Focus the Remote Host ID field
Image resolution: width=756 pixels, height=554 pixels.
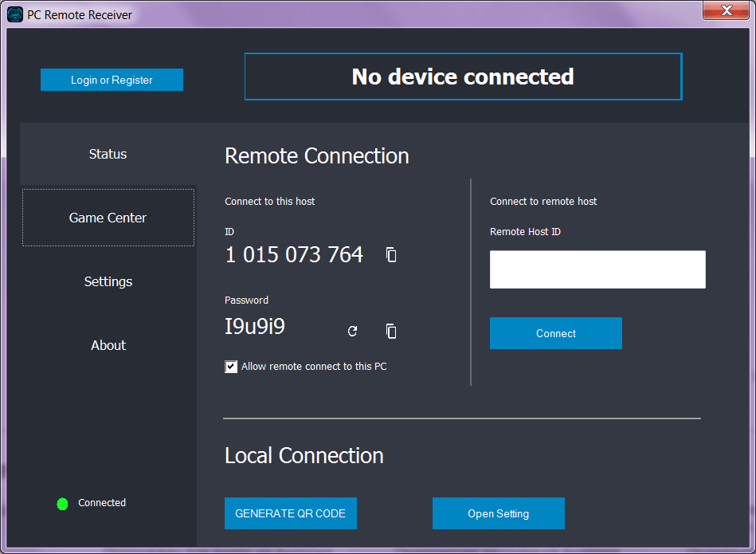[x=597, y=269]
